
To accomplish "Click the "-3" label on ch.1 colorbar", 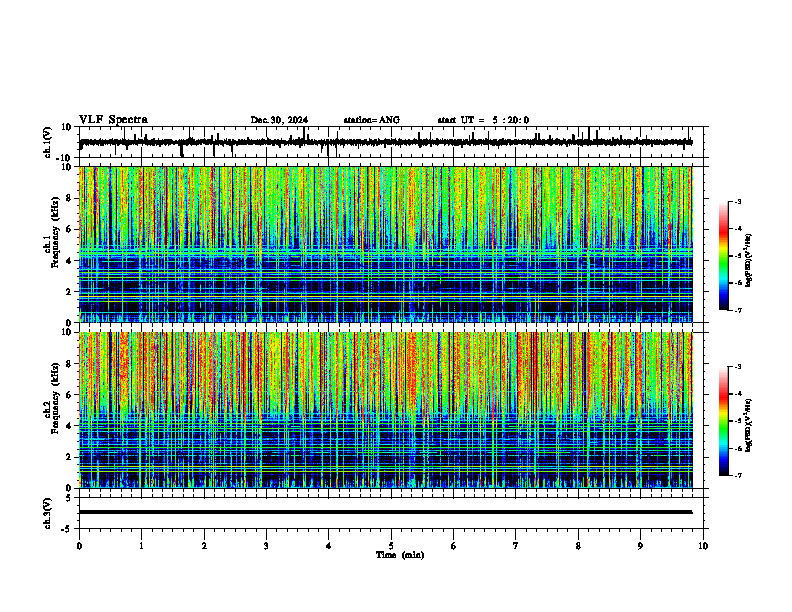I will (x=737, y=201).
